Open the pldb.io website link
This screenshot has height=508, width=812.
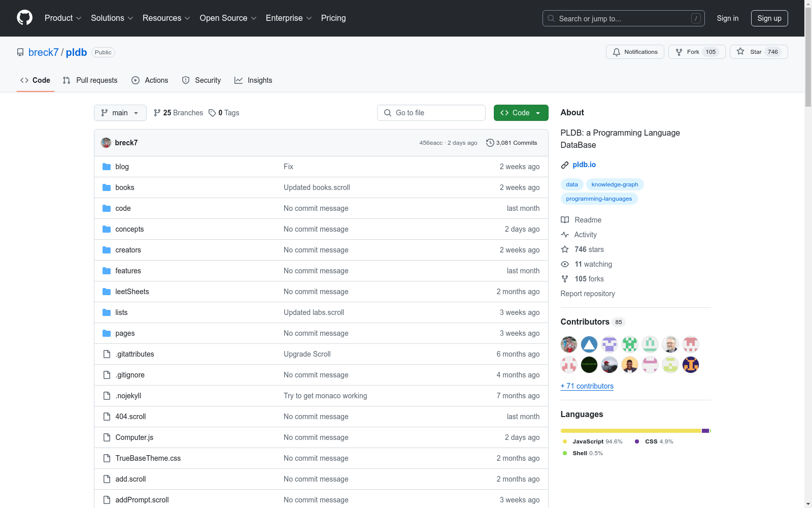584,165
